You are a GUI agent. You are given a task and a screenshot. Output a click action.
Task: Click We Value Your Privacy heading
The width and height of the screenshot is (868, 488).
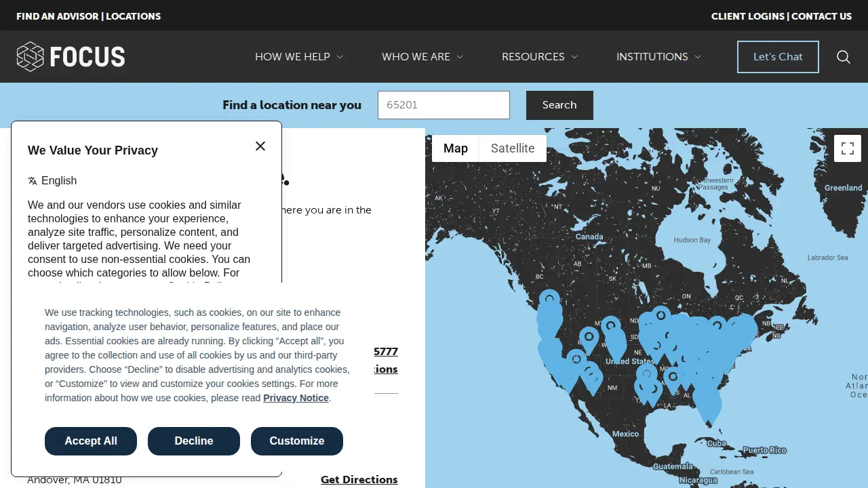93,150
